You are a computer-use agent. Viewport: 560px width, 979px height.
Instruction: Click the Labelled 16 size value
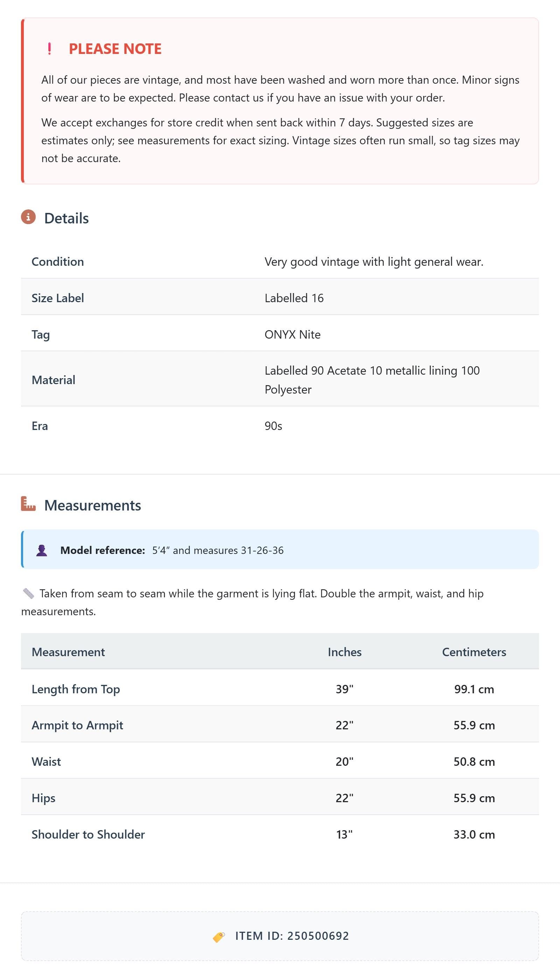294,298
